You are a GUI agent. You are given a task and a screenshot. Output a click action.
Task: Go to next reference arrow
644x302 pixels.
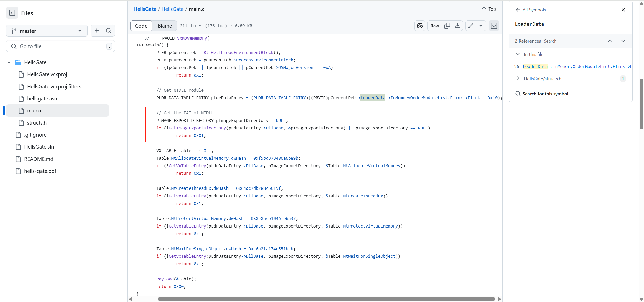coord(623,41)
